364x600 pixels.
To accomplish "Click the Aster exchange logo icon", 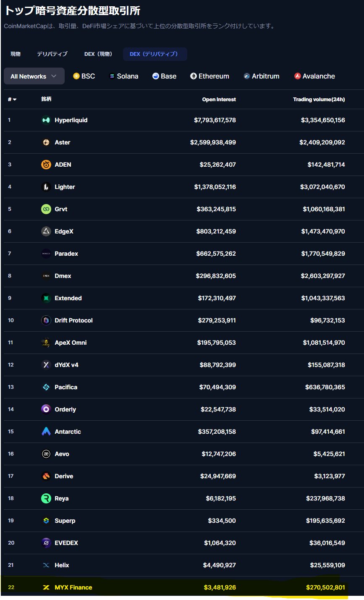I will (46, 142).
